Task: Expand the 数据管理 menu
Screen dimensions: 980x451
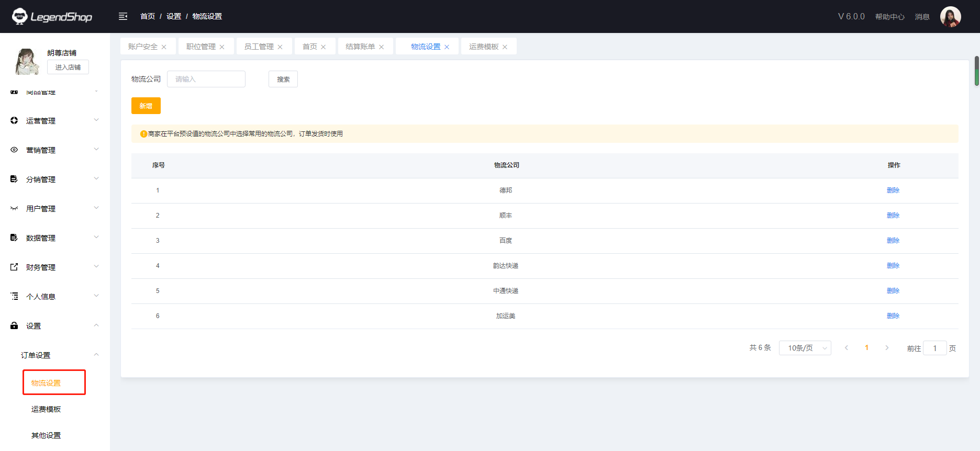Action: coord(96,237)
